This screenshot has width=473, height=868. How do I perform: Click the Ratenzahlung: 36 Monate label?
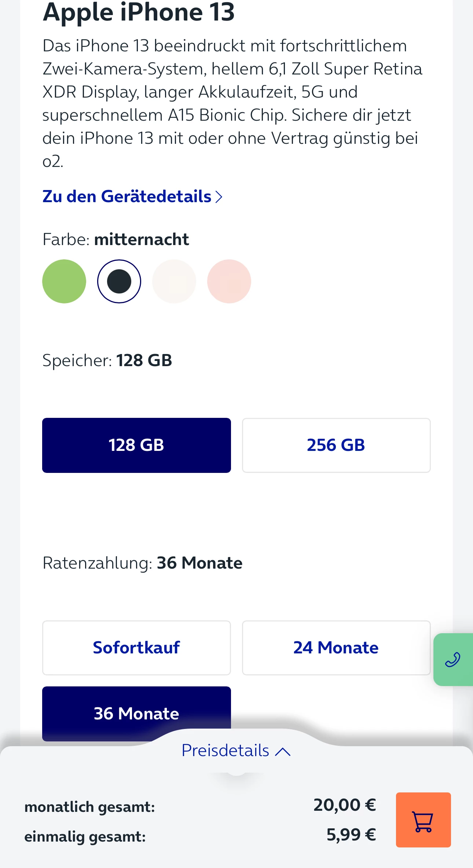click(x=142, y=563)
